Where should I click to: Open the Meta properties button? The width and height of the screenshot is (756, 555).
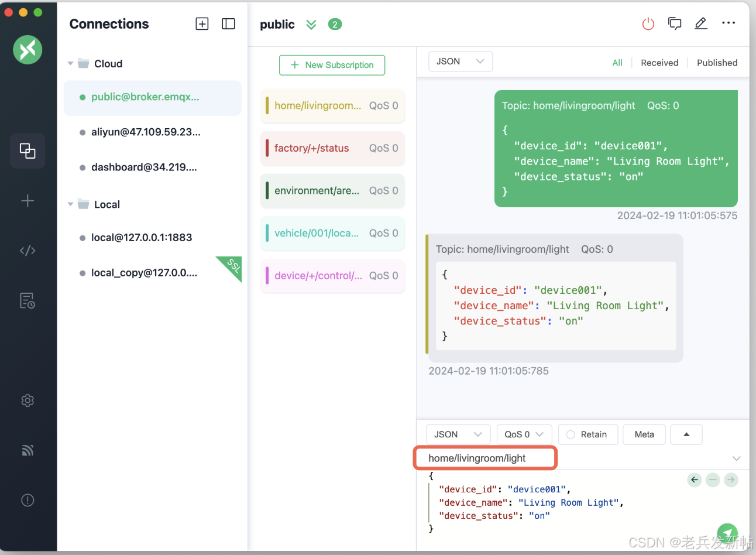point(644,434)
